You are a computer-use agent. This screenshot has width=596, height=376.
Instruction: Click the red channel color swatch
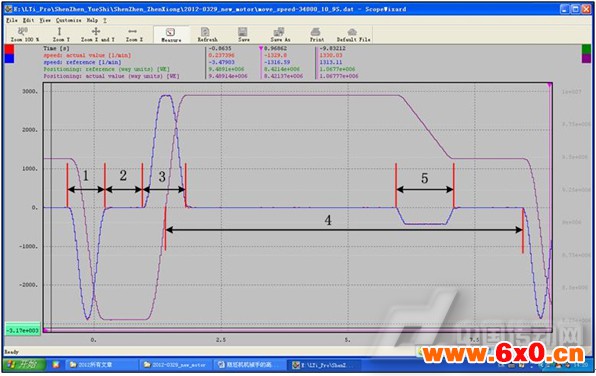tap(9, 49)
